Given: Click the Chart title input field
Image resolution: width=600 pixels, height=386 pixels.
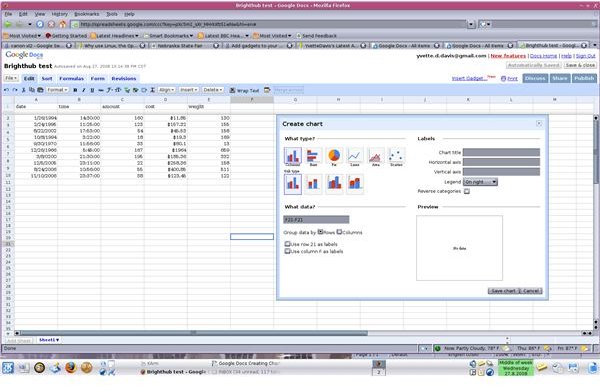Looking at the screenshot, I should pos(501,152).
